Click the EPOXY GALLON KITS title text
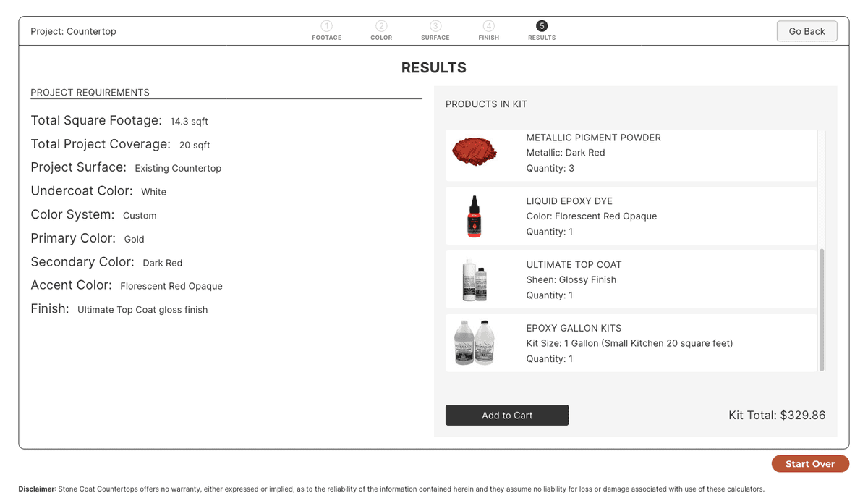Image resolution: width=868 pixels, height=493 pixels. tap(574, 328)
